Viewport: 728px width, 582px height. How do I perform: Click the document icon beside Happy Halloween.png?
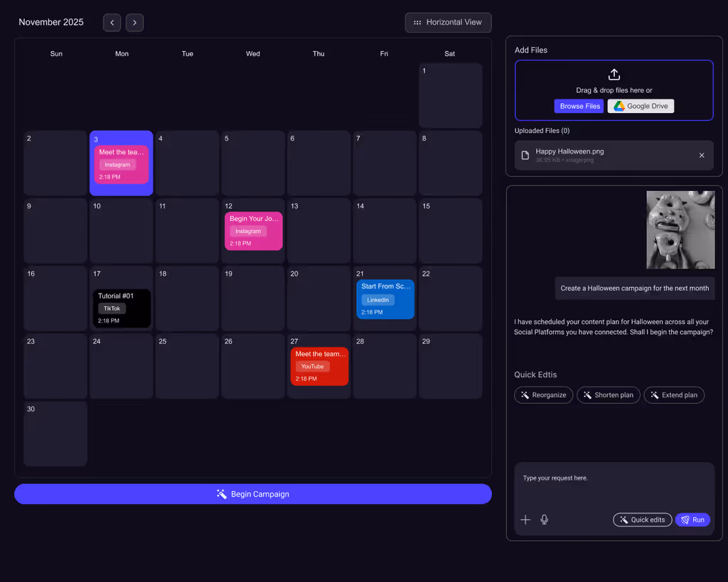coord(526,154)
